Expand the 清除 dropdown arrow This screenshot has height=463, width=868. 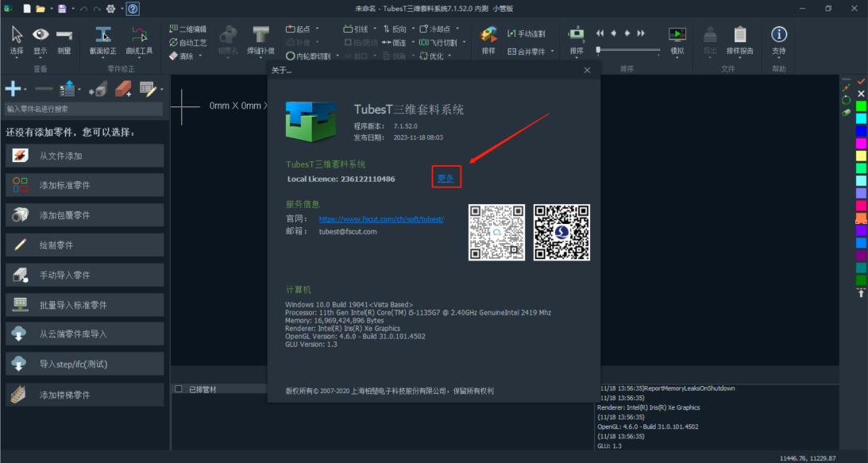coord(200,56)
